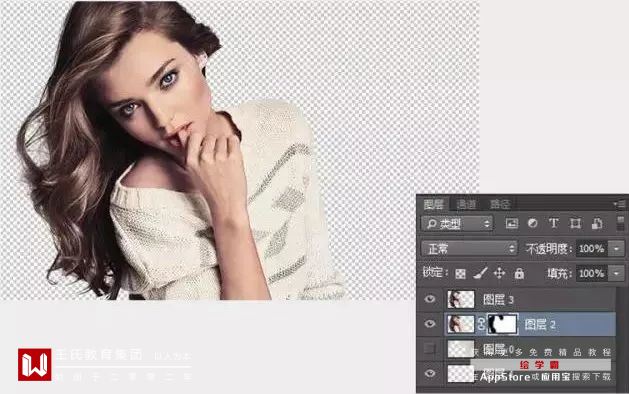Lock position (move arrows) icon
629x394 pixels.
(499, 273)
